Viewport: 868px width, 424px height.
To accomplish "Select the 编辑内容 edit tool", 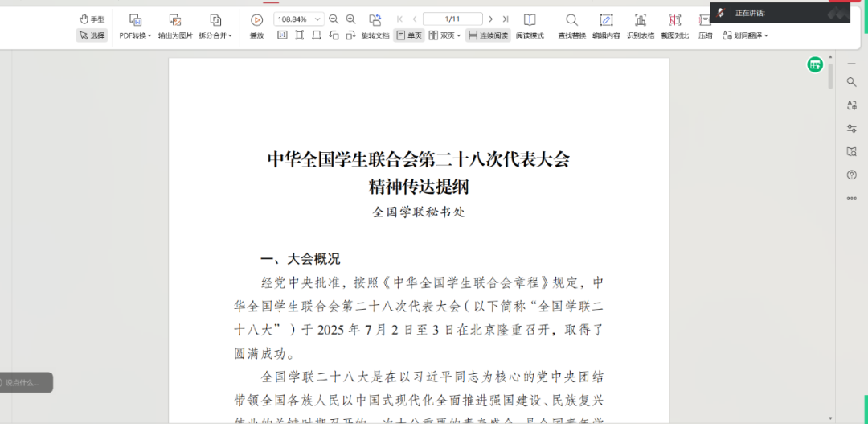I will (606, 25).
